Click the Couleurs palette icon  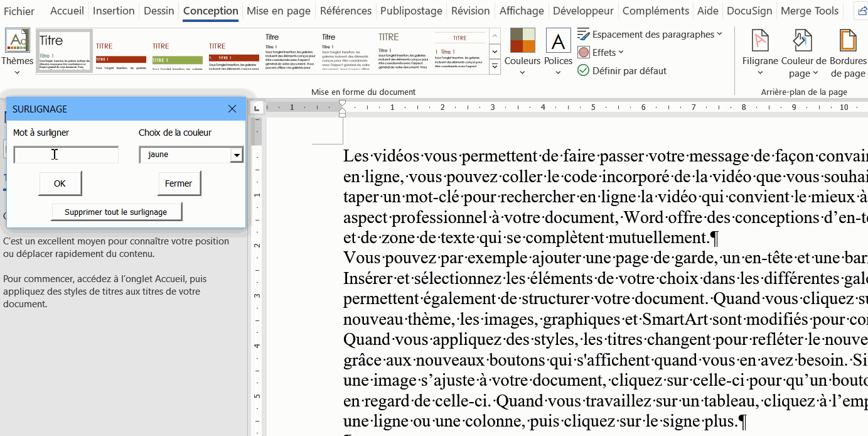point(522,41)
